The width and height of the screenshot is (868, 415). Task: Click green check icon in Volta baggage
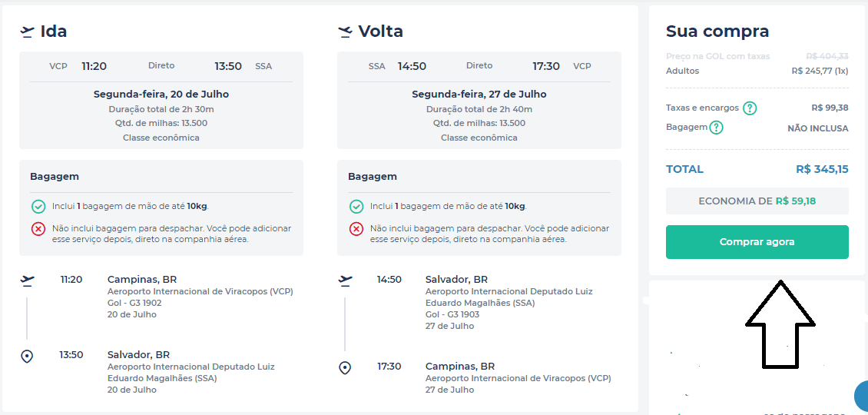coord(356,207)
